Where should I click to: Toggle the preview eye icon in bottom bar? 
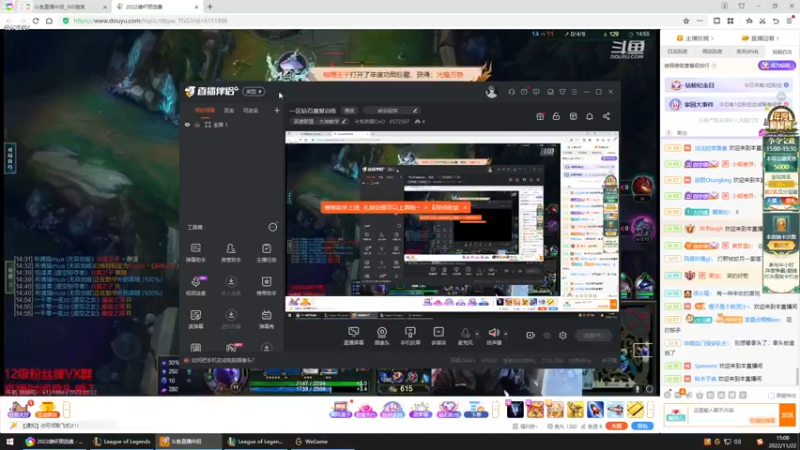point(547,335)
